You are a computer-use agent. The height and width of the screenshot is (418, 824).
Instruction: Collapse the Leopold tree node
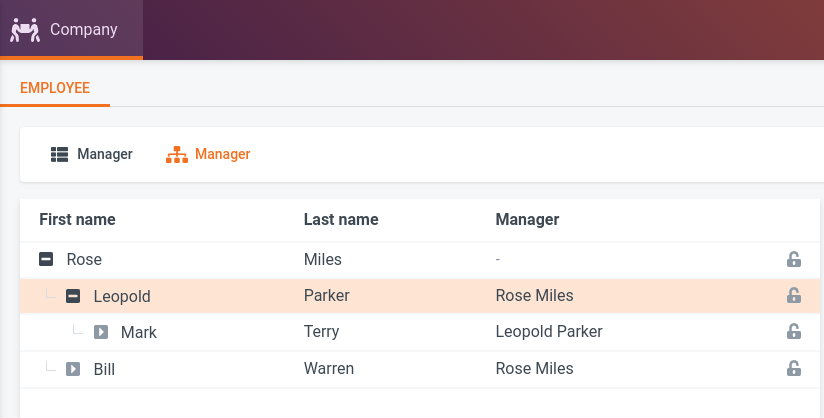[73, 296]
